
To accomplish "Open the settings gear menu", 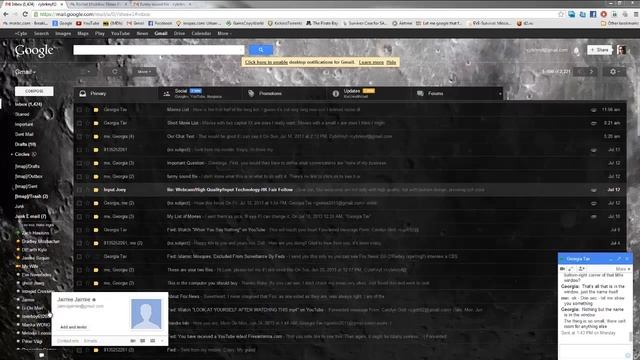I will tap(614, 72).
